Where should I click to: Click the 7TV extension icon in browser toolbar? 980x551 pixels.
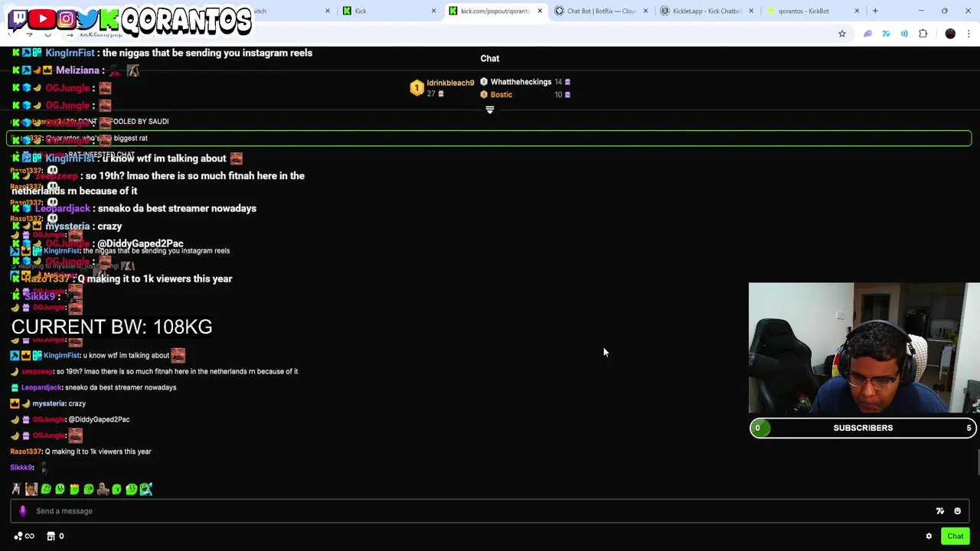coord(886,34)
